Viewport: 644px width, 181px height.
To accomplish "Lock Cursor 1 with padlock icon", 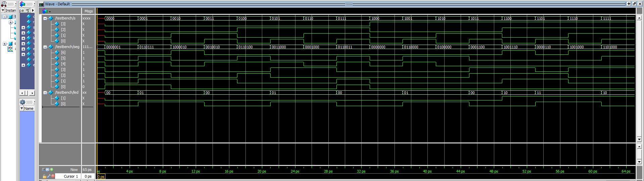I will (x=44, y=176).
